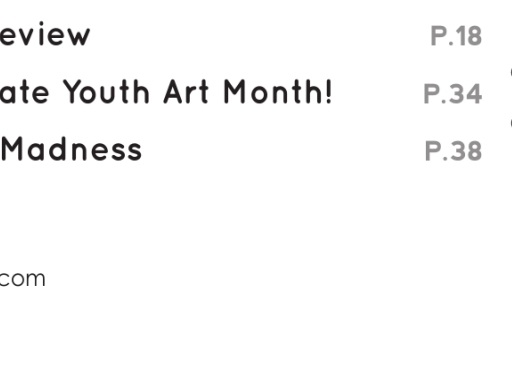Open page reference P.18
Image resolution: width=512 pixels, height=367 pixels.
[456, 35]
